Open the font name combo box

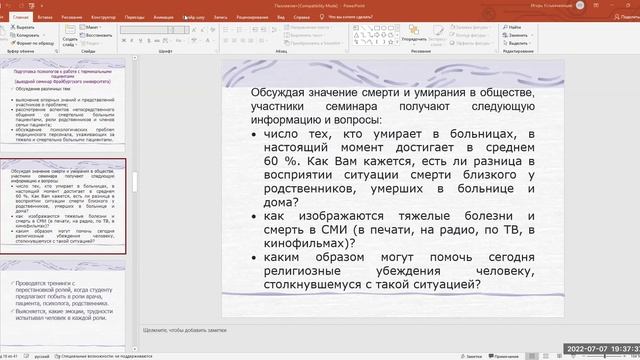(x=144, y=30)
